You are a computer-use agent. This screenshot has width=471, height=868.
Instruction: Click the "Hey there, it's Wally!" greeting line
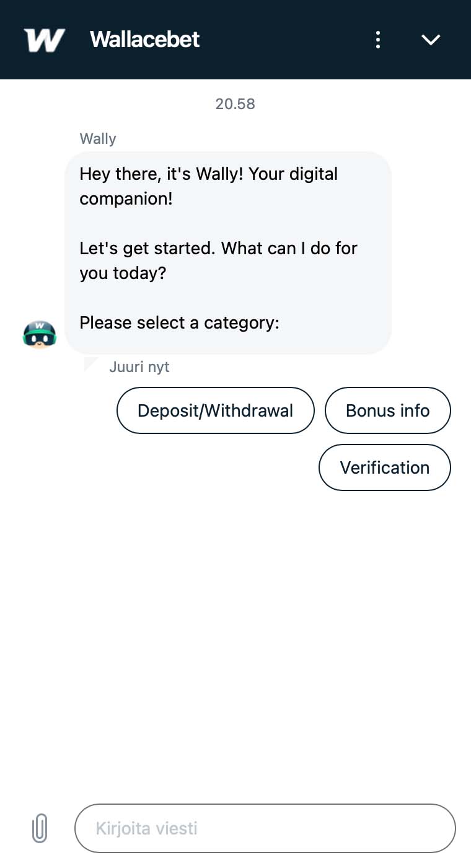208,174
